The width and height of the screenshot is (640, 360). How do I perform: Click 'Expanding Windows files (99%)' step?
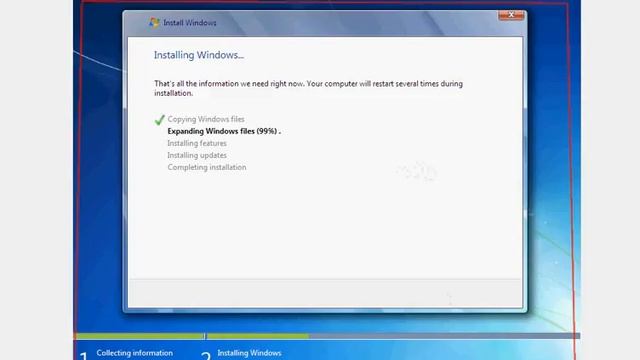(224, 131)
